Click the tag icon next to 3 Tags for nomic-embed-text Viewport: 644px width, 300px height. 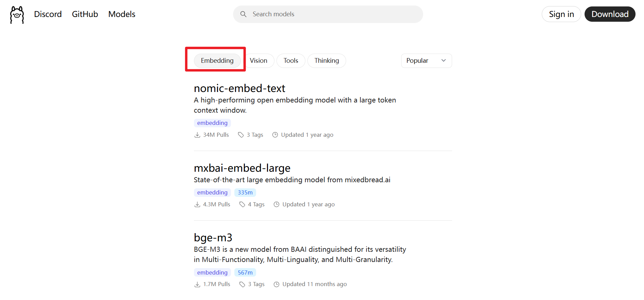(241, 135)
